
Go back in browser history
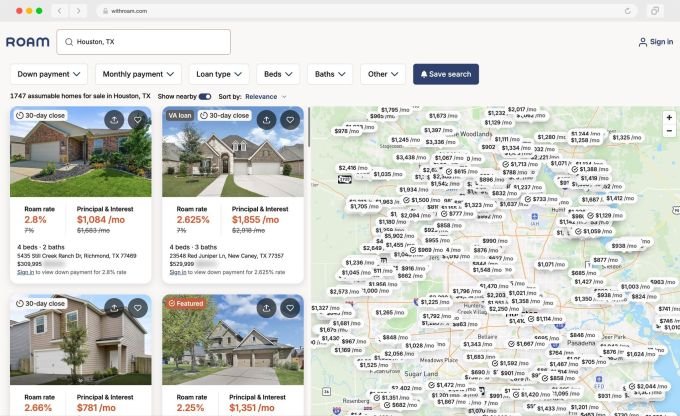(x=59, y=10)
